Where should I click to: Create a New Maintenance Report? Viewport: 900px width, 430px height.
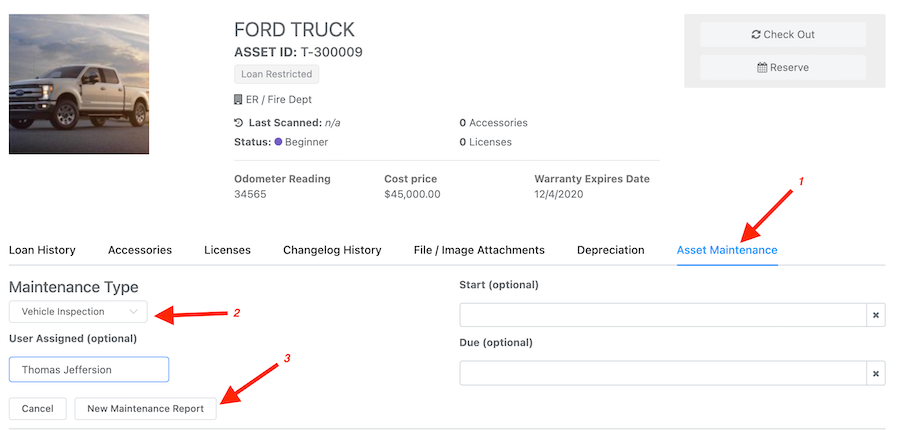click(146, 408)
